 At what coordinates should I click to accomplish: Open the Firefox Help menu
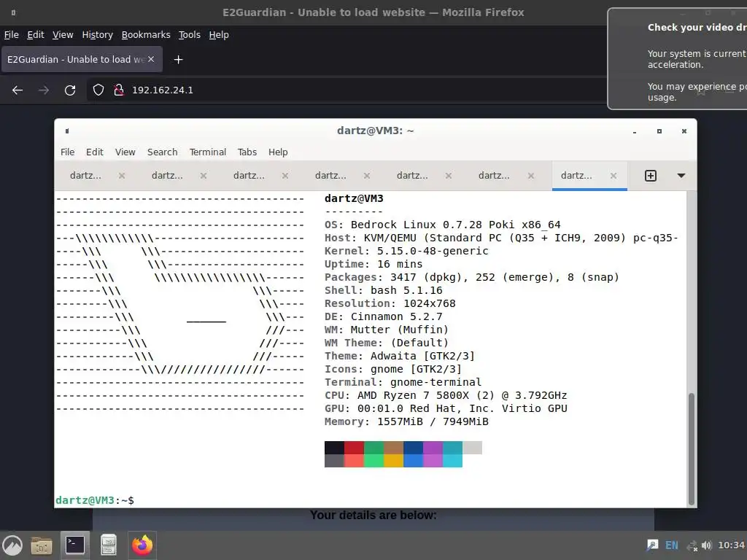(219, 35)
